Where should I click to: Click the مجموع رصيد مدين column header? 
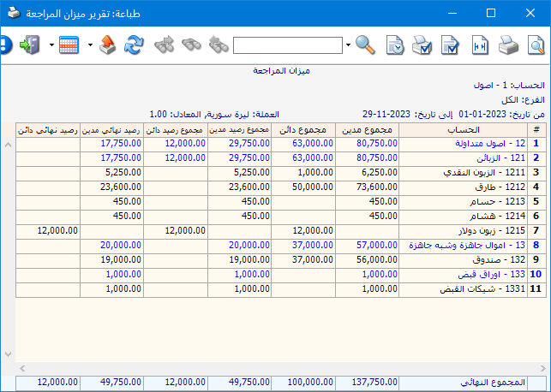239,130
